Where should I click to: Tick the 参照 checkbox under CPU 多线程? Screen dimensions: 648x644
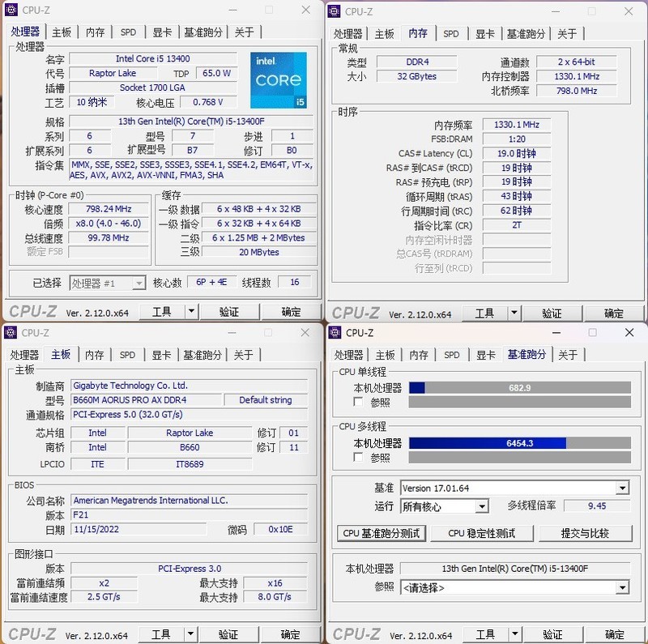(x=358, y=457)
